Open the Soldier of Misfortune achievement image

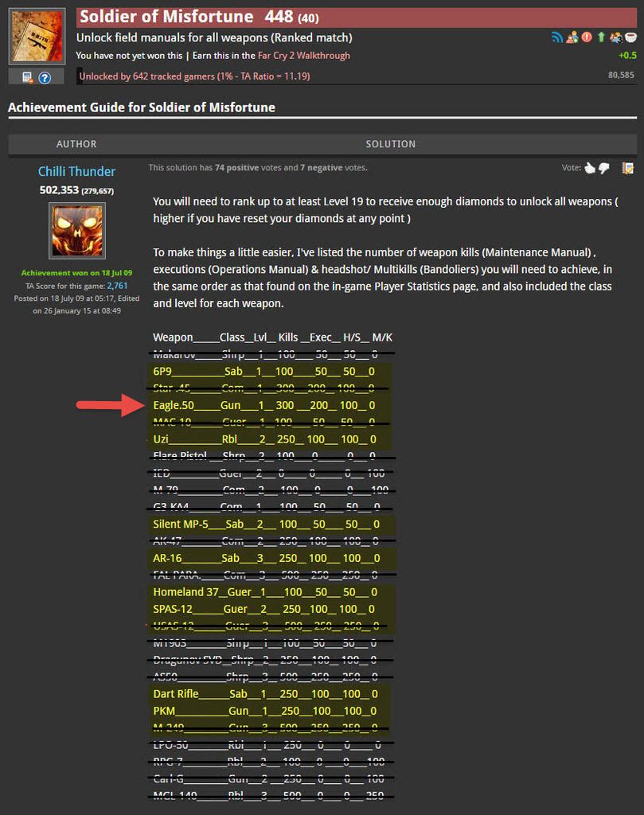37,36
